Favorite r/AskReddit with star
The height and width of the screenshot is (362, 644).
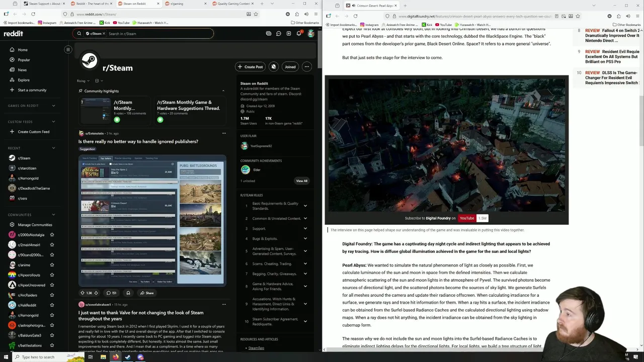pyautogui.click(x=52, y=305)
